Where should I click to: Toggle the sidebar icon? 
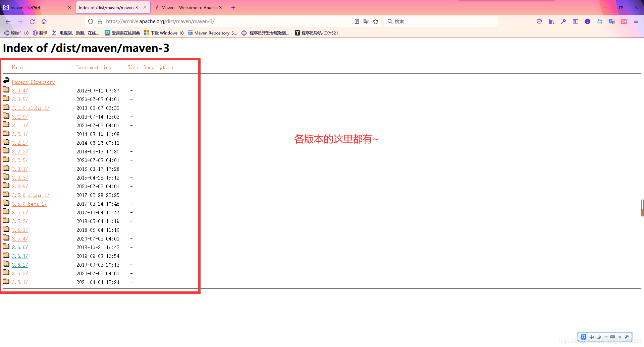point(576,21)
